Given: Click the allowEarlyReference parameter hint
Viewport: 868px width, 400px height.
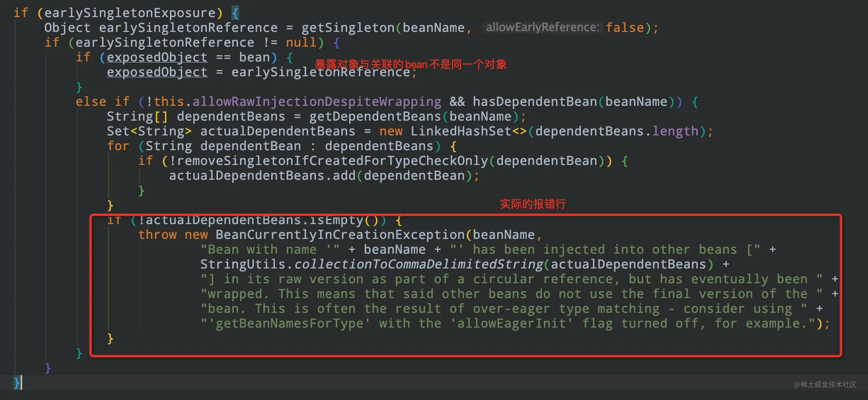Looking at the screenshot, I should pyautogui.click(x=543, y=27).
